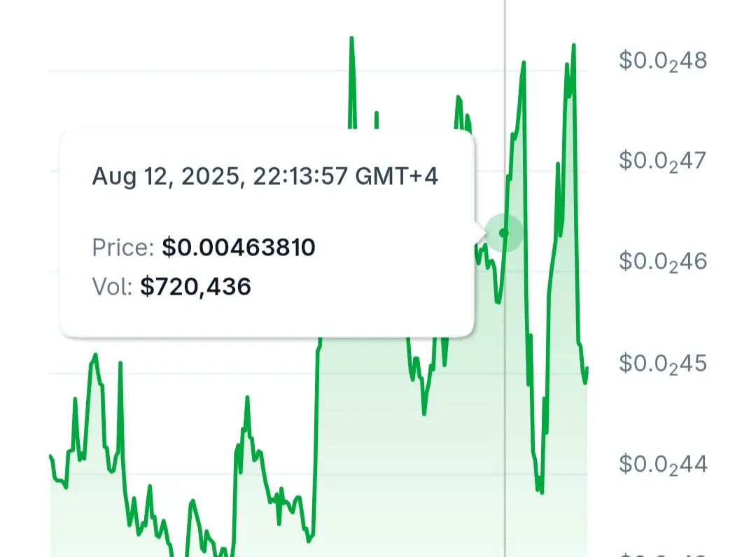Click the 'Vol:' label in the tooltip
Viewport: 756px width, 557px height.
coord(112,287)
